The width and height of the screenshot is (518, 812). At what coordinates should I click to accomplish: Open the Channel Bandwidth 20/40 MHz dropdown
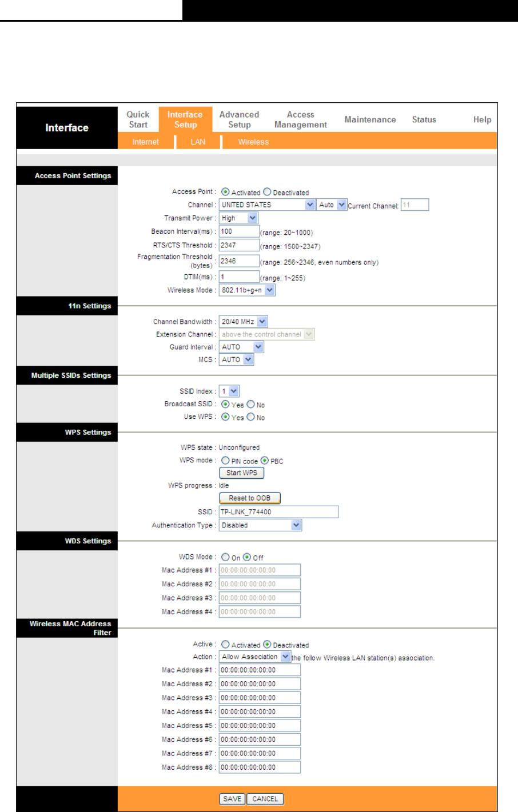click(243, 322)
